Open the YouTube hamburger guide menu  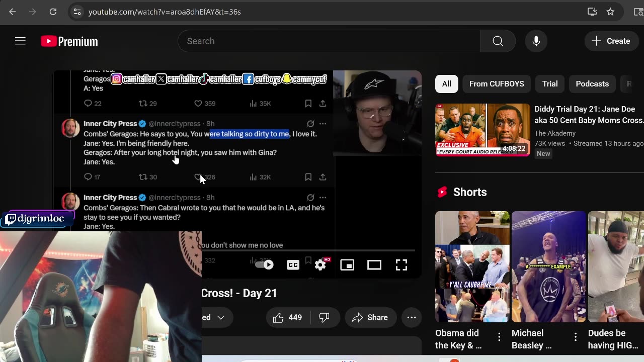20,41
